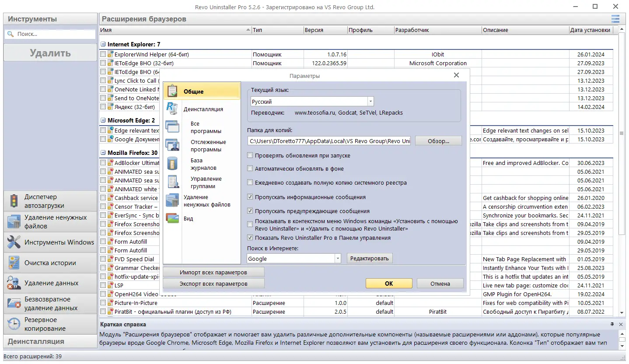Click the Редактировать button

pos(370,258)
